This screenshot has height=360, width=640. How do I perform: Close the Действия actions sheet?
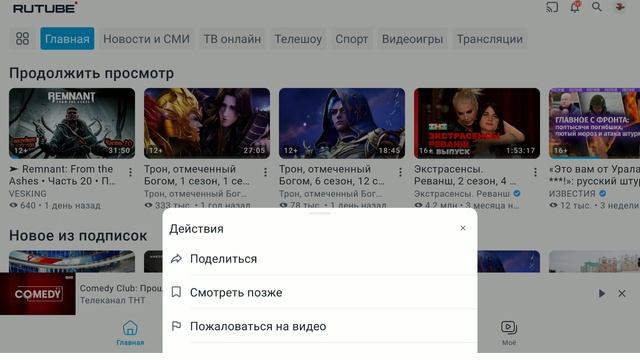pyautogui.click(x=463, y=228)
